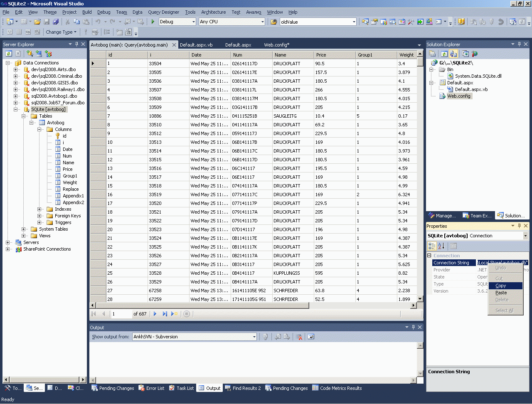Expand the SharePoint Connections node

tap(8, 249)
